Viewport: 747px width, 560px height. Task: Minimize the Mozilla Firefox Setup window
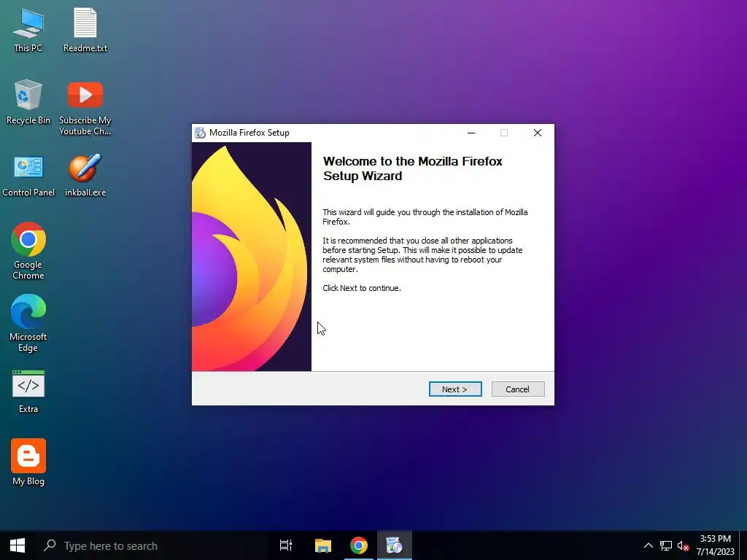pos(471,133)
